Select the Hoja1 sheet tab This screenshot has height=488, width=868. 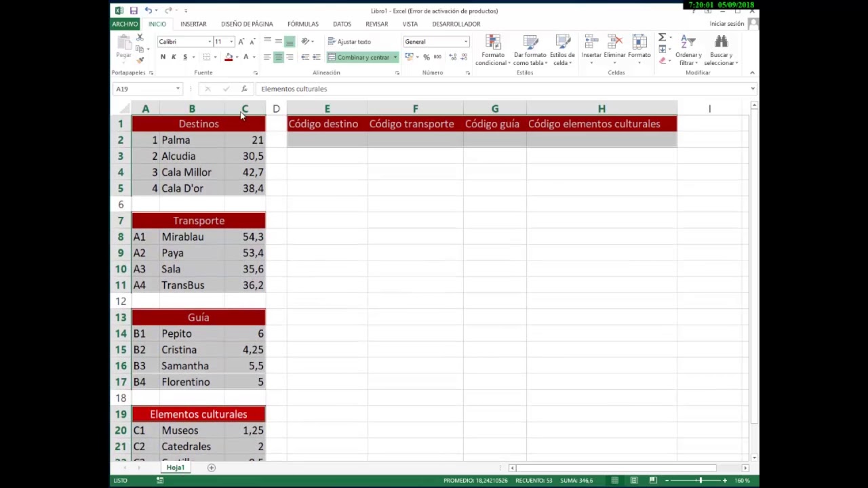pyautogui.click(x=175, y=468)
